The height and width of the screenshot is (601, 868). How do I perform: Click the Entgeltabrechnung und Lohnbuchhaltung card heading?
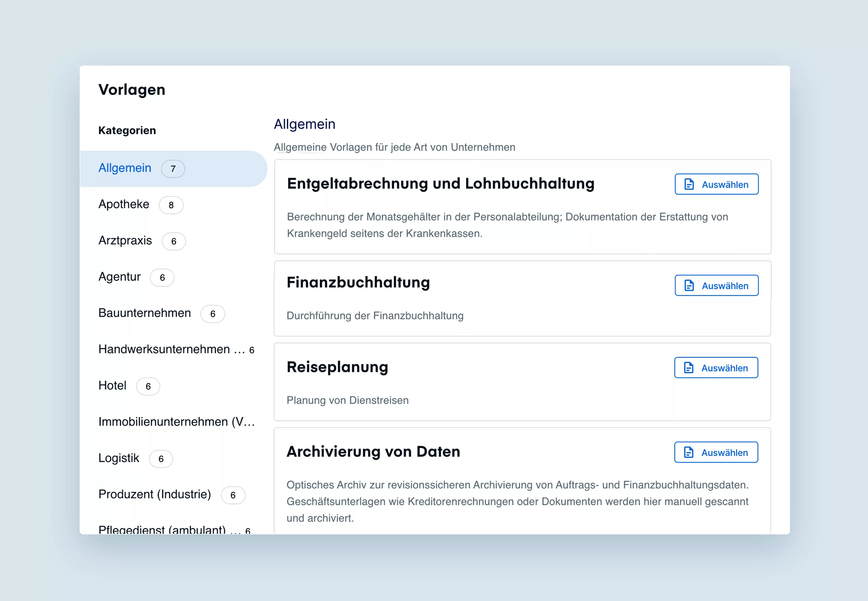click(441, 184)
